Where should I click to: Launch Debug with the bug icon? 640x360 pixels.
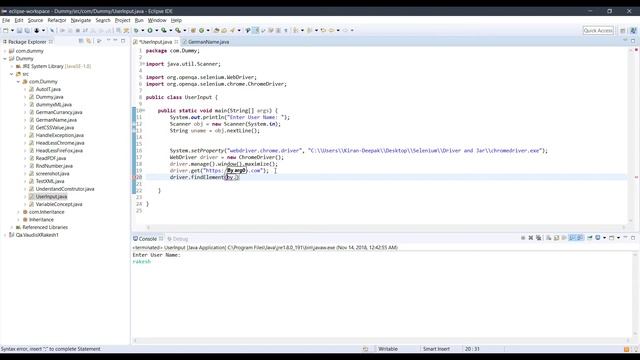pos(136,30)
